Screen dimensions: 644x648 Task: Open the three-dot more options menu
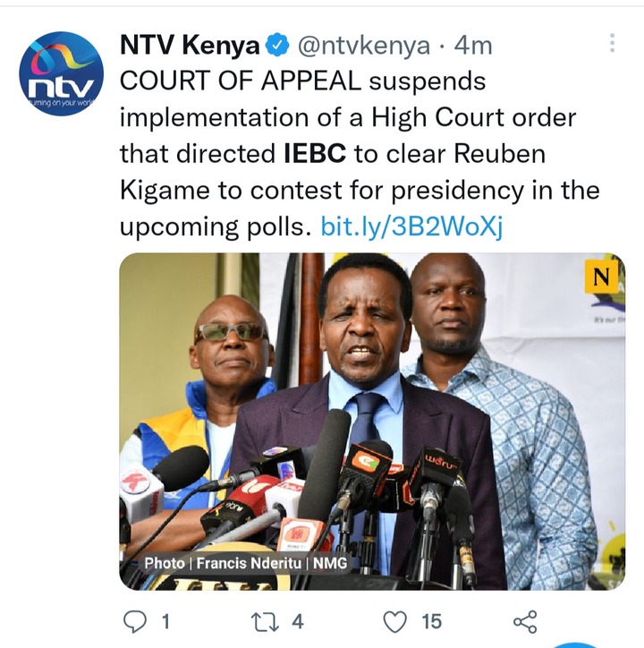[612, 43]
